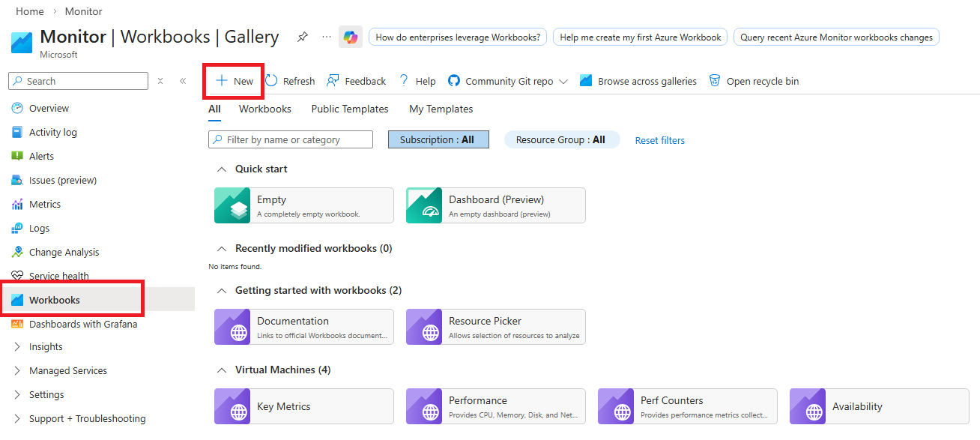Switch to the Public Templates tab
Screen dimensions: 980x440
[x=349, y=109]
